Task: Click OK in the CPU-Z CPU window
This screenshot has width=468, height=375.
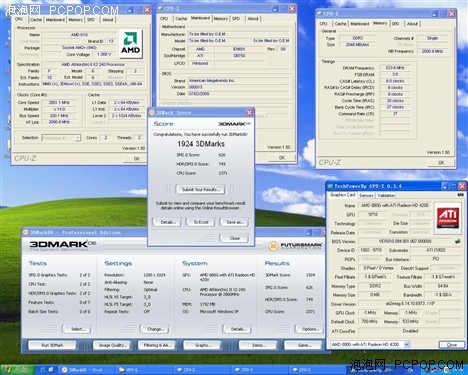Action: coord(137,159)
